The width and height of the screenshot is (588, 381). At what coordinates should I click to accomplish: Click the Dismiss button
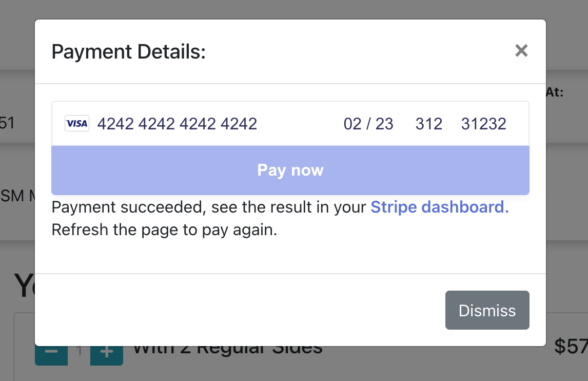tap(487, 310)
